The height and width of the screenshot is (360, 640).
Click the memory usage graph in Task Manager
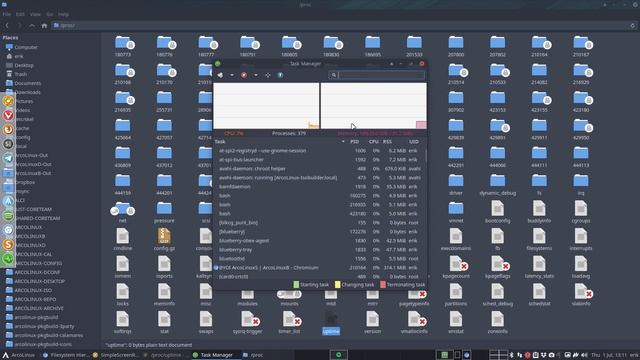pos(373,106)
